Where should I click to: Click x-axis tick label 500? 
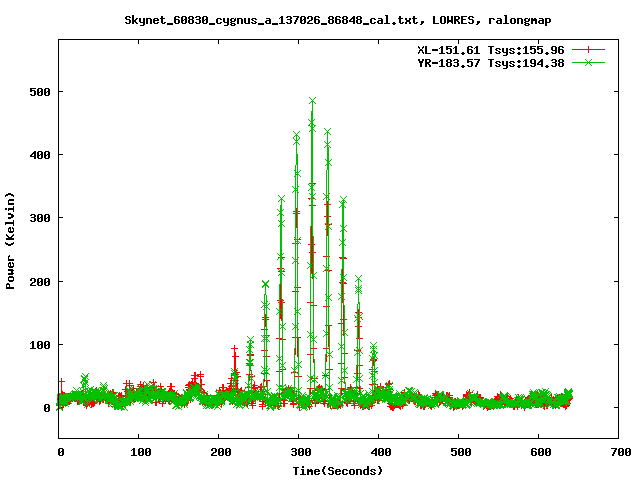click(460, 452)
